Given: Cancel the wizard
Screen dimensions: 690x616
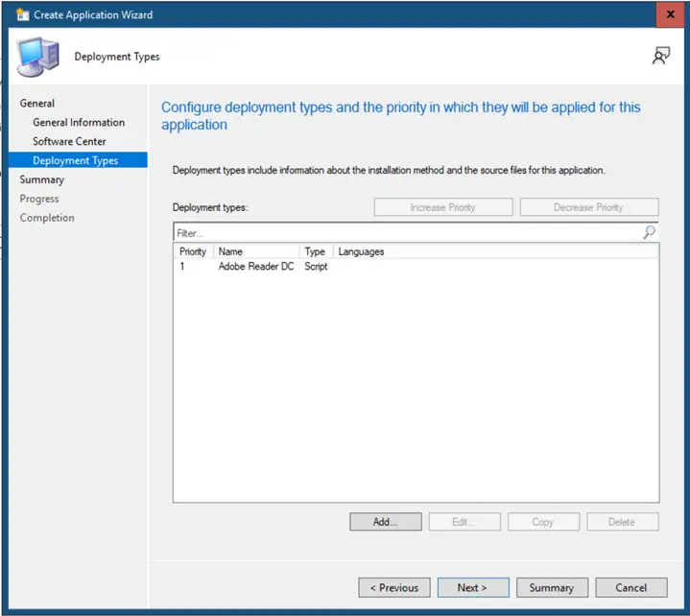Looking at the screenshot, I should (x=631, y=588).
